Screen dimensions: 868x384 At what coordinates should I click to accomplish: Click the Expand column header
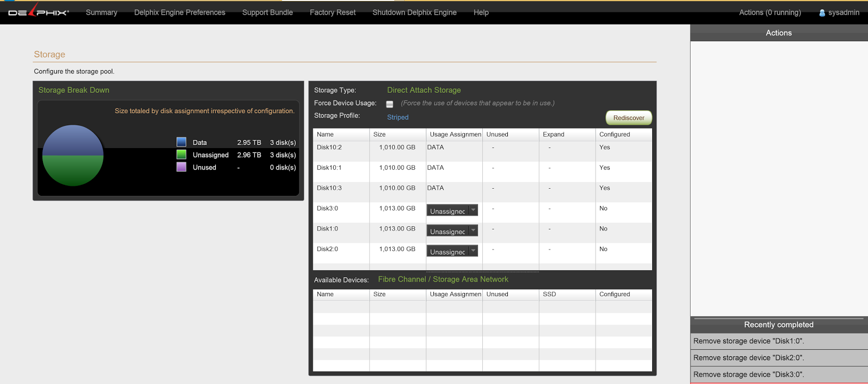click(567, 135)
